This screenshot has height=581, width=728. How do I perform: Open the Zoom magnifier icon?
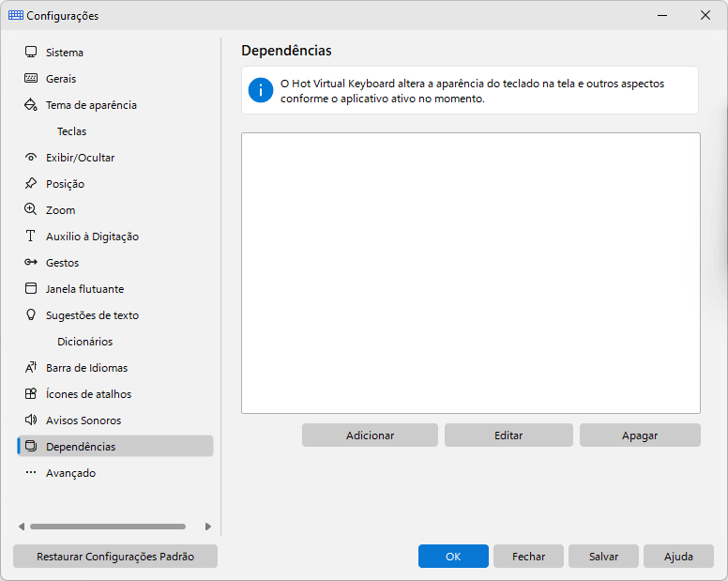pyautogui.click(x=31, y=209)
